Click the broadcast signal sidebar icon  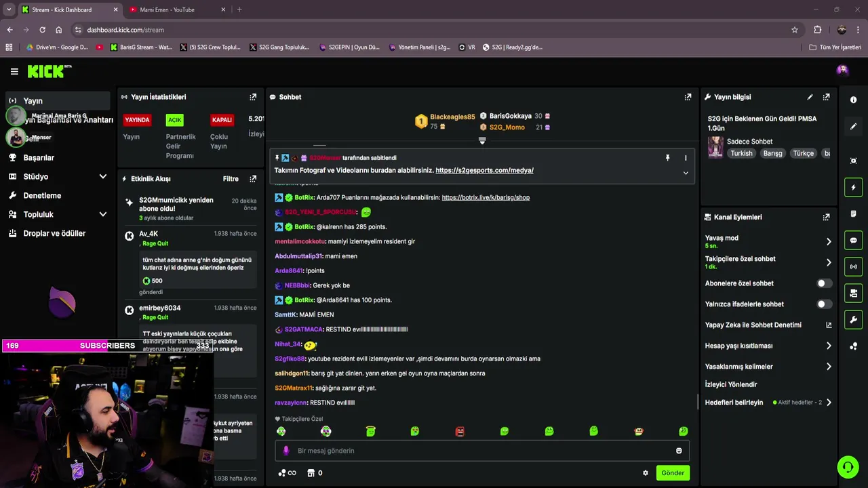coord(854,267)
